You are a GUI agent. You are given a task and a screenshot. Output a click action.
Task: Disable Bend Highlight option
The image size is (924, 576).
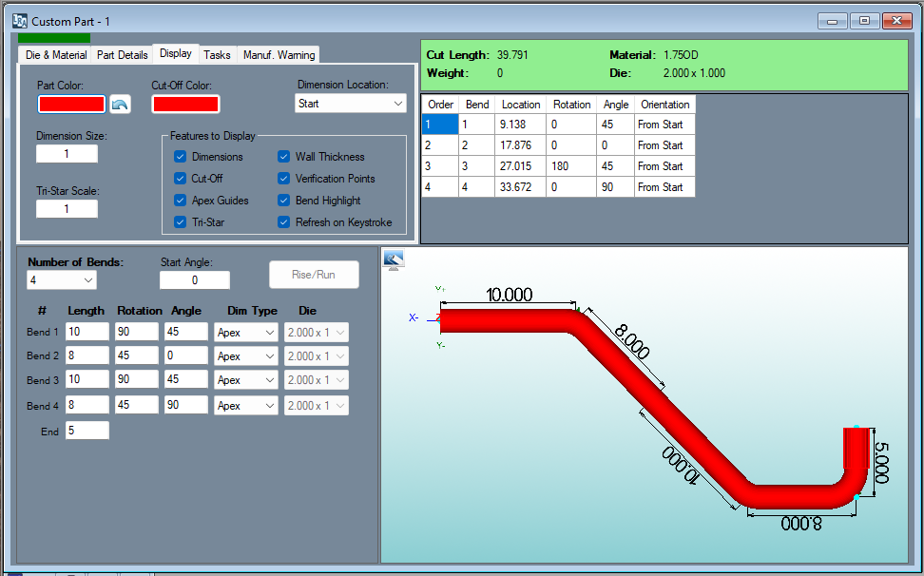pyautogui.click(x=283, y=201)
